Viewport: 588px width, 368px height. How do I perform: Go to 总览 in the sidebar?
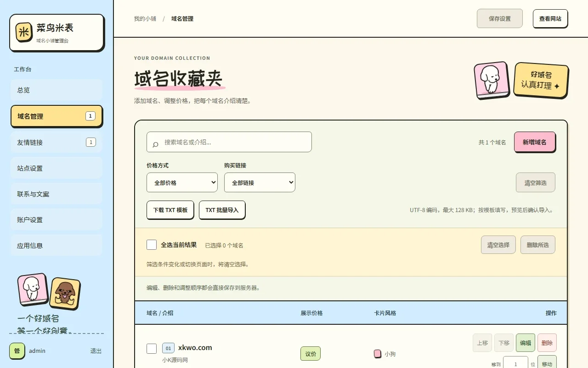coord(57,90)
